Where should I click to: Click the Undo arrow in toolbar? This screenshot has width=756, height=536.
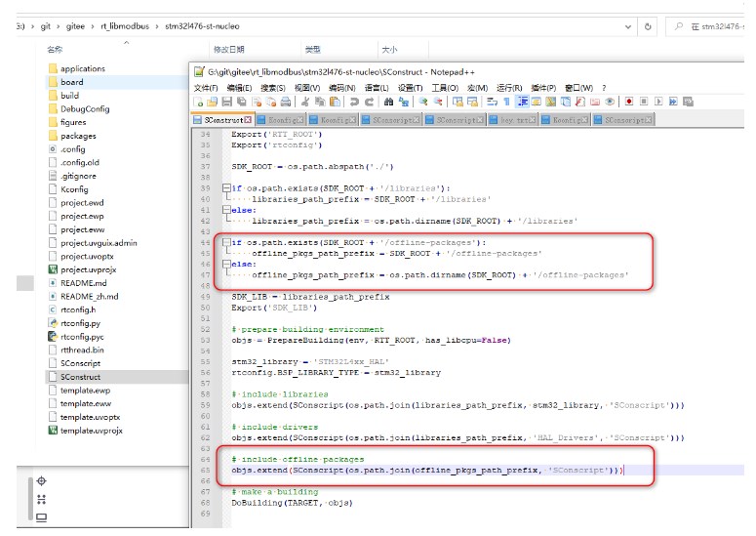click(x=354, y=102)
